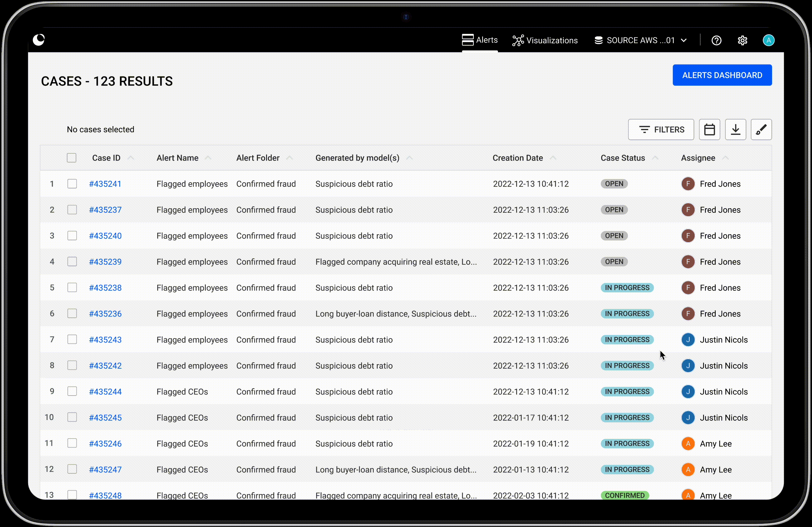812x527 pixels.
Task: Click IN PROGRESS status badge for case #435238
Action: point(627,288)
